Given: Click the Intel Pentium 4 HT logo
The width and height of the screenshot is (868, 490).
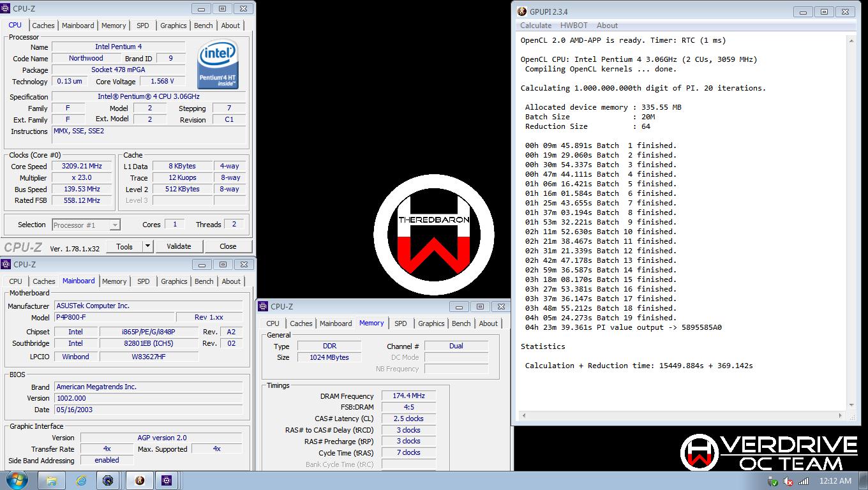Looking at the screenshot, I should (x=218, y=64).
